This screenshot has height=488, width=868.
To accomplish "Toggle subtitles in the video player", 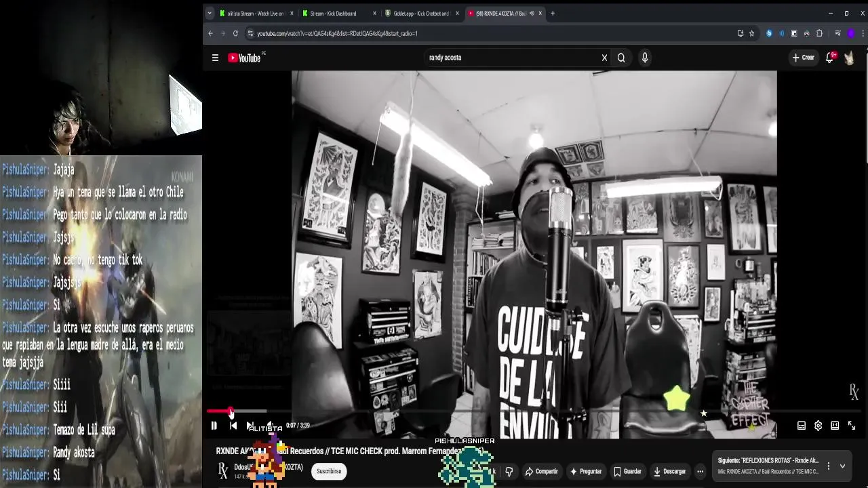I will (802, 426).
